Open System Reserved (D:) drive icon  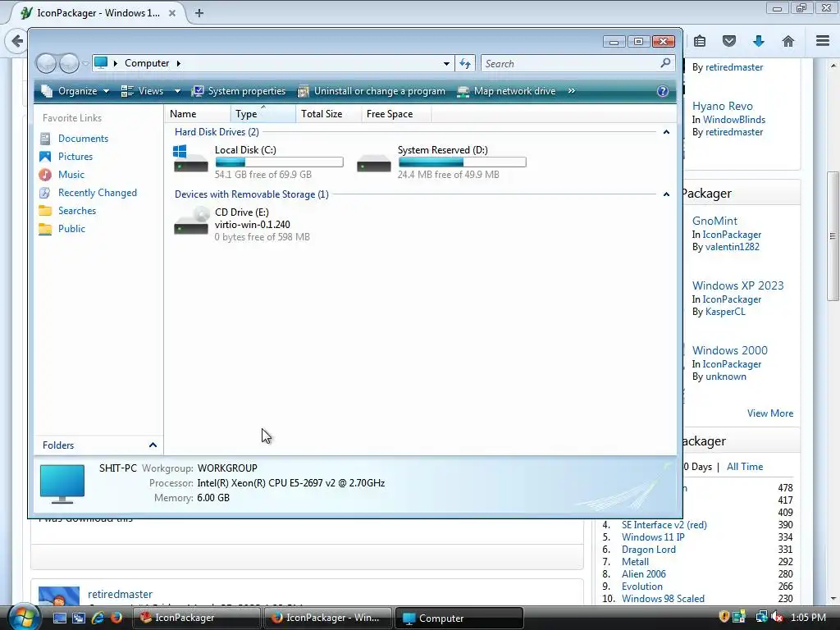tap(374, 163)
